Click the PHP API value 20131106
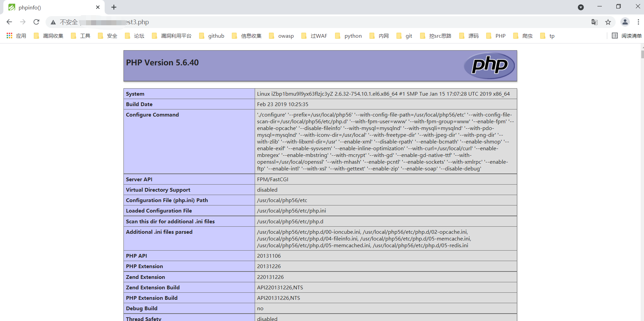 point(269,256)
